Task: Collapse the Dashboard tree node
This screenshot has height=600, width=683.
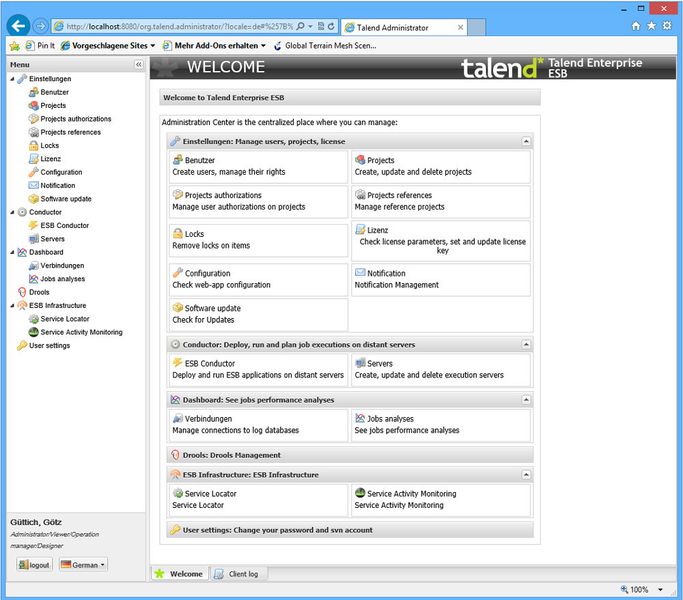Action: [12, 252]
